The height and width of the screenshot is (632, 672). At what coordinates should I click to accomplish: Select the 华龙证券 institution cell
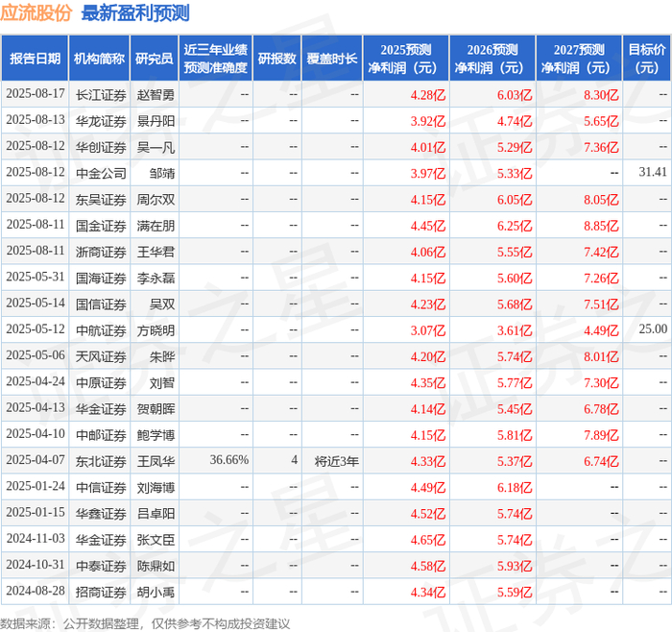point(101,121)
